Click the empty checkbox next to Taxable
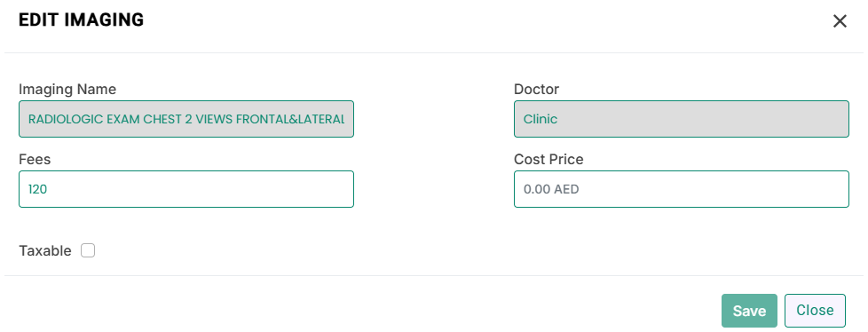868x332 pixels. click(x=88, y=250)
